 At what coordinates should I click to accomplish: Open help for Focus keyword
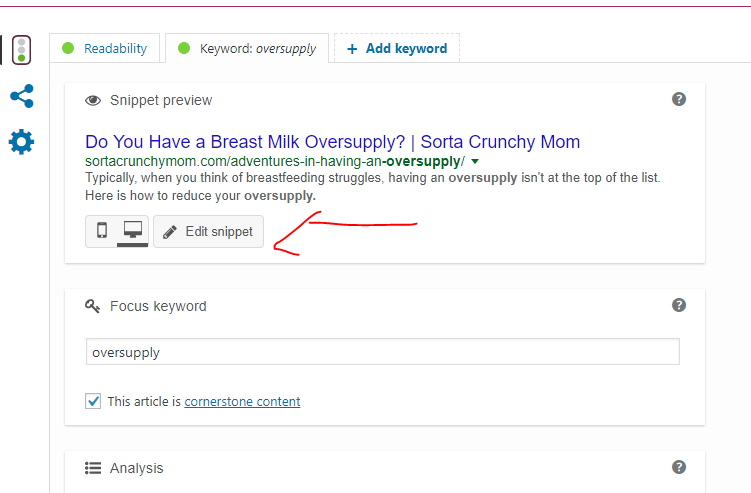pos(679,305)
